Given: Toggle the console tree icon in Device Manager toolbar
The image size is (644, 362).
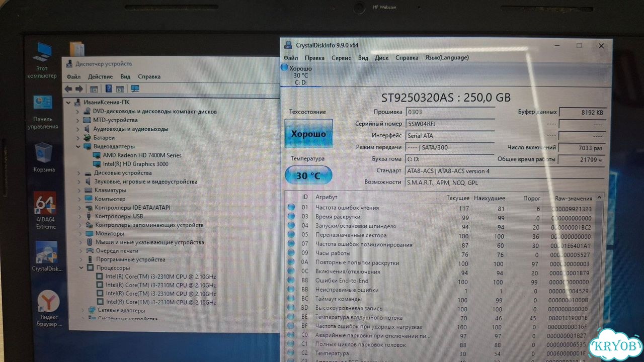Looking at the screenshot, I should (x=94, y=89).
